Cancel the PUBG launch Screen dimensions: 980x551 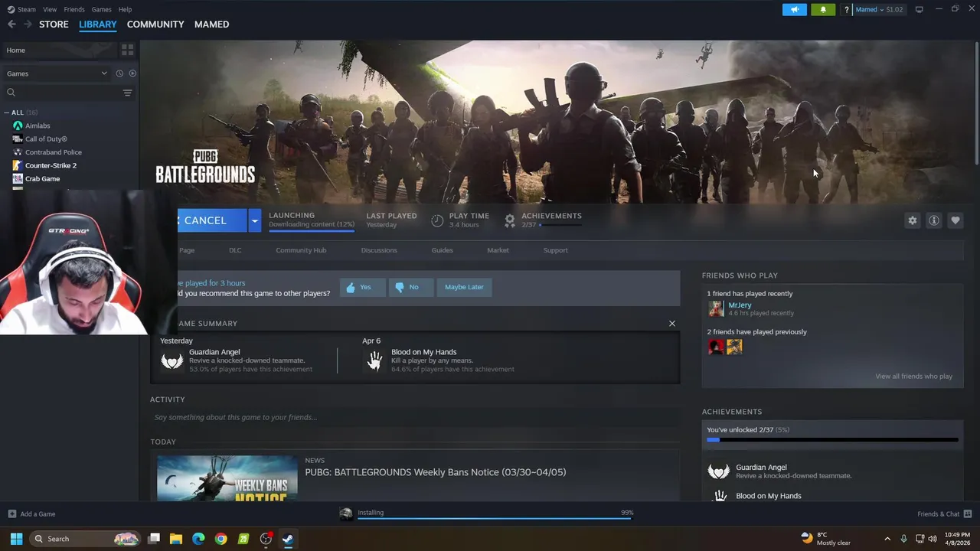coord(212,220)
